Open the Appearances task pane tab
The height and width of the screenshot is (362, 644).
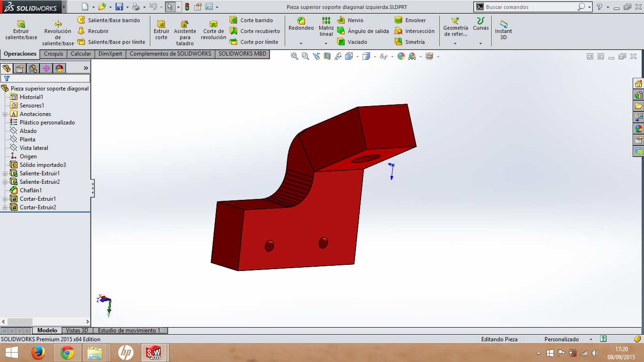[638, 129]
